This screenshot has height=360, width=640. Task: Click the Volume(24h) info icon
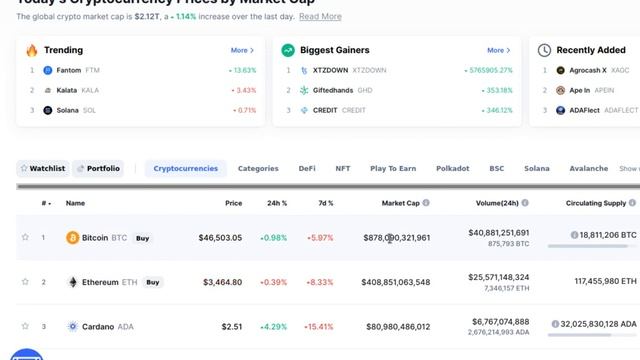pos(525,203)
